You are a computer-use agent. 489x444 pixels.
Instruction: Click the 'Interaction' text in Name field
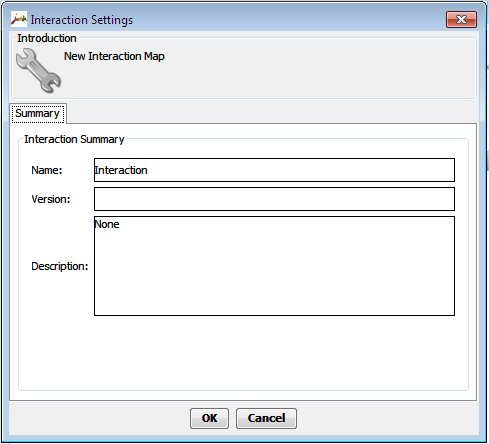point(121,170)
